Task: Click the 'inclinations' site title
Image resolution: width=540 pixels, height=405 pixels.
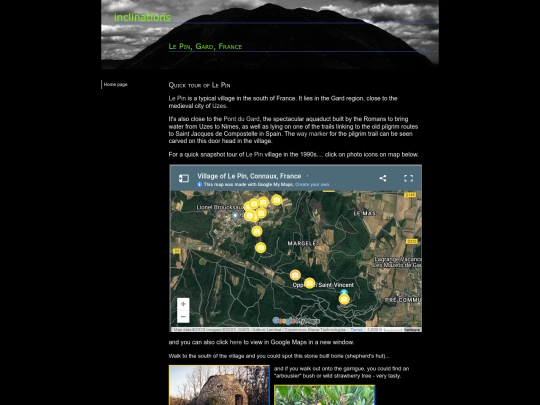Action: (x=142, y=17)
